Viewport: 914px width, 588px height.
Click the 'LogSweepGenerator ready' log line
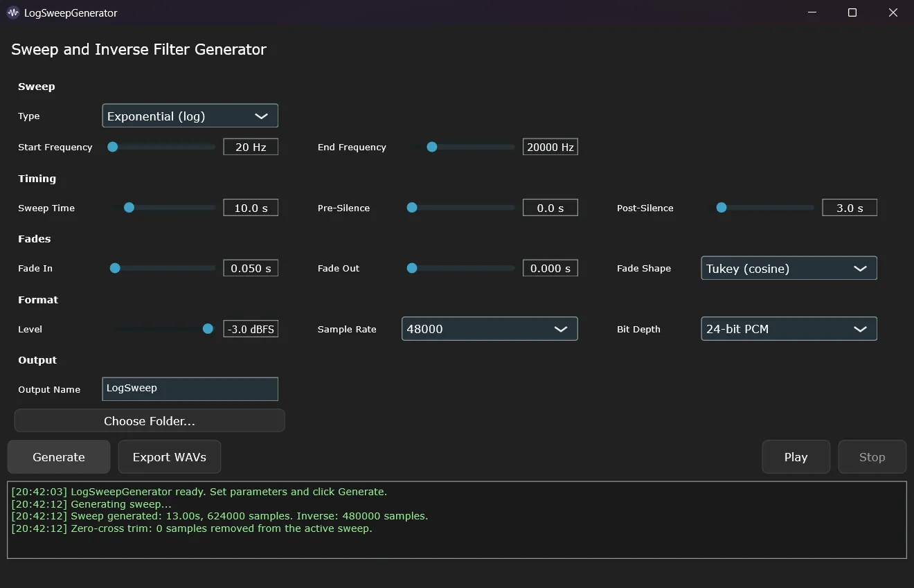point(199,492)
